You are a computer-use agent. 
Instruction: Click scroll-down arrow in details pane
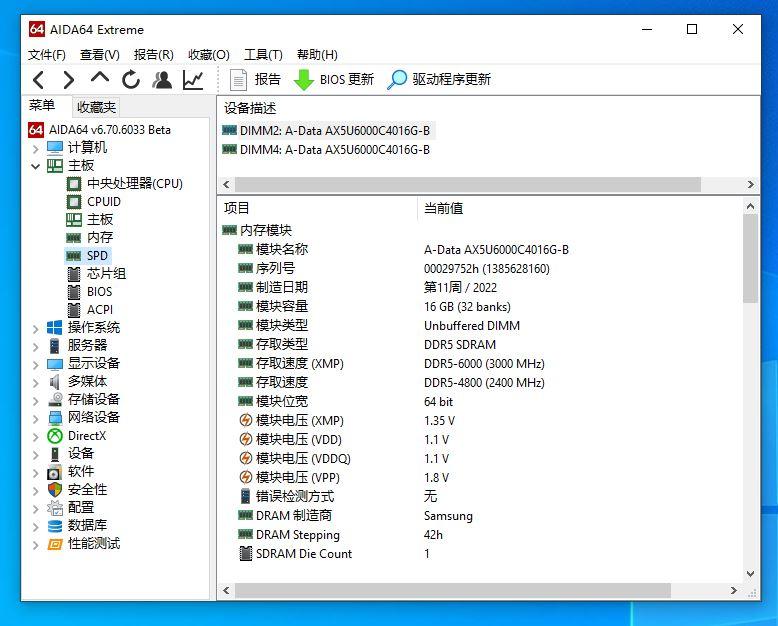pos(750,573)
